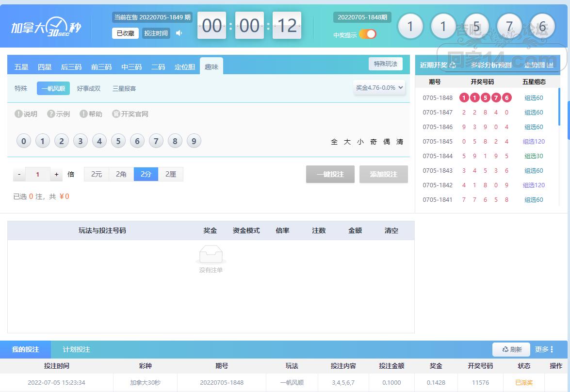Click the 更多 three-dot menu

552,349
